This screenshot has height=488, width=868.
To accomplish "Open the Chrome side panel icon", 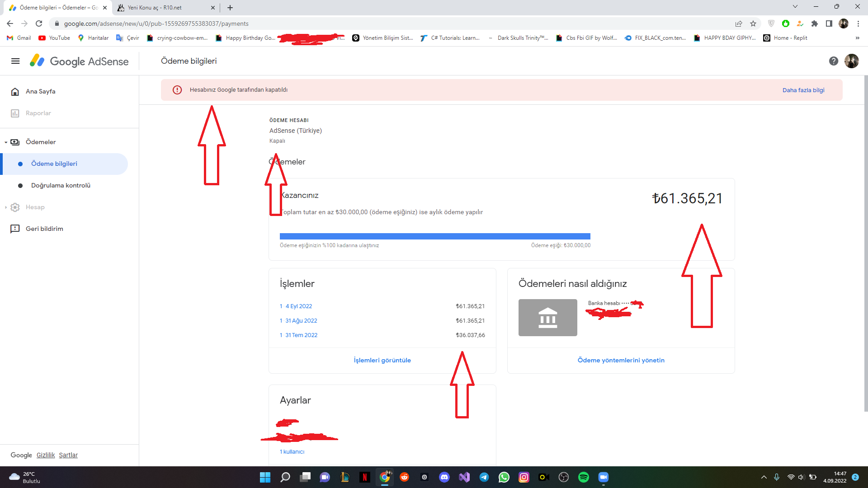I will coord(829,23).
